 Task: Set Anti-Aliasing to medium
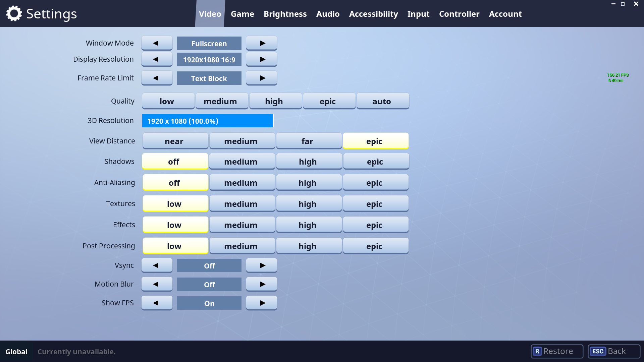pyautogui.click(x=242, y=183)
